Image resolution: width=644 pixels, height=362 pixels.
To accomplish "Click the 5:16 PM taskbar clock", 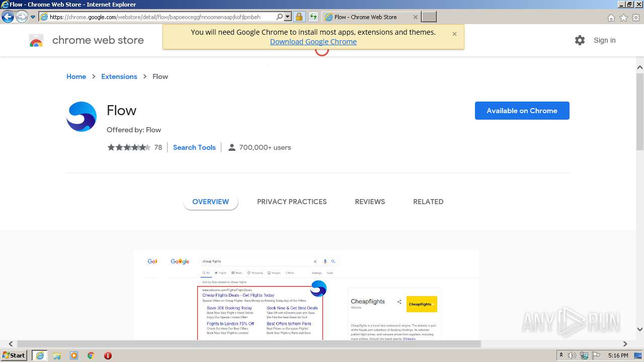I will tap(618, 355).
